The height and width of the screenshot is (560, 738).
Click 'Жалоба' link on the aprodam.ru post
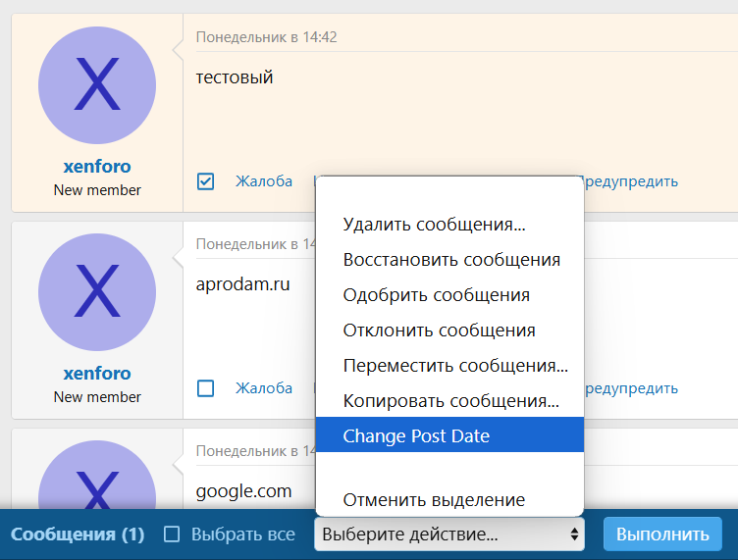[264, 388]
